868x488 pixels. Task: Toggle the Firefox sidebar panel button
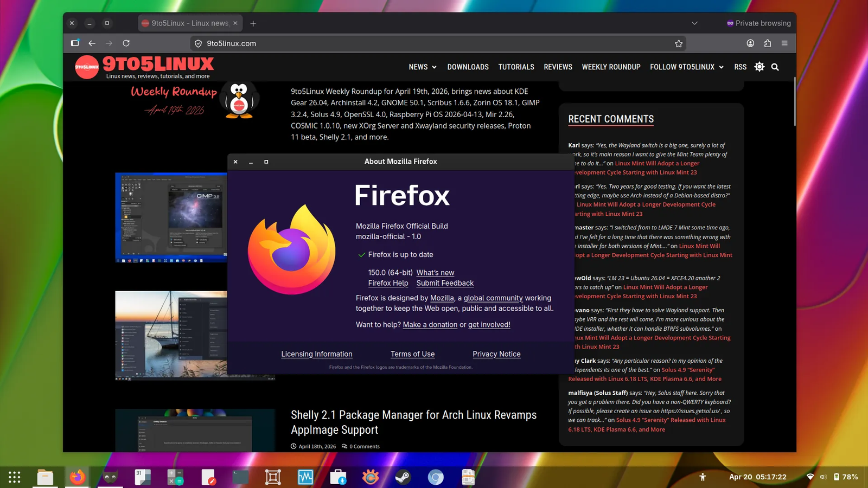coord(75,43)
